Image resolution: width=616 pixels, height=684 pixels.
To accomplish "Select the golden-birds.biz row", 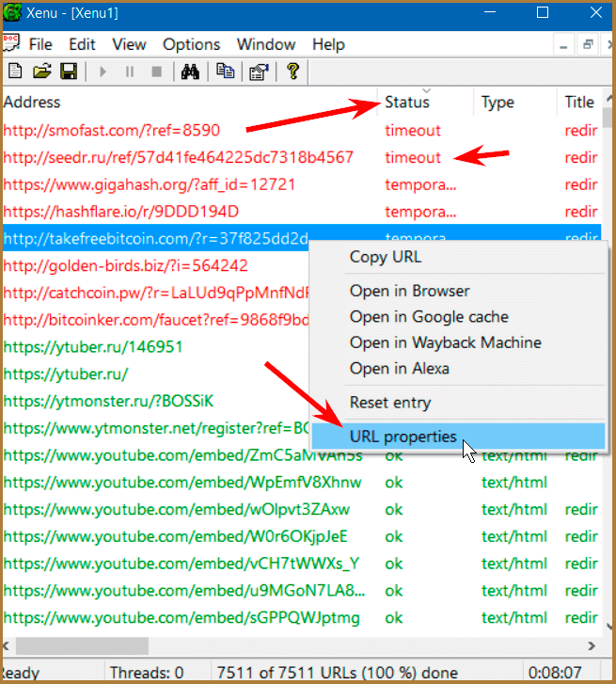I will (157, 265).
